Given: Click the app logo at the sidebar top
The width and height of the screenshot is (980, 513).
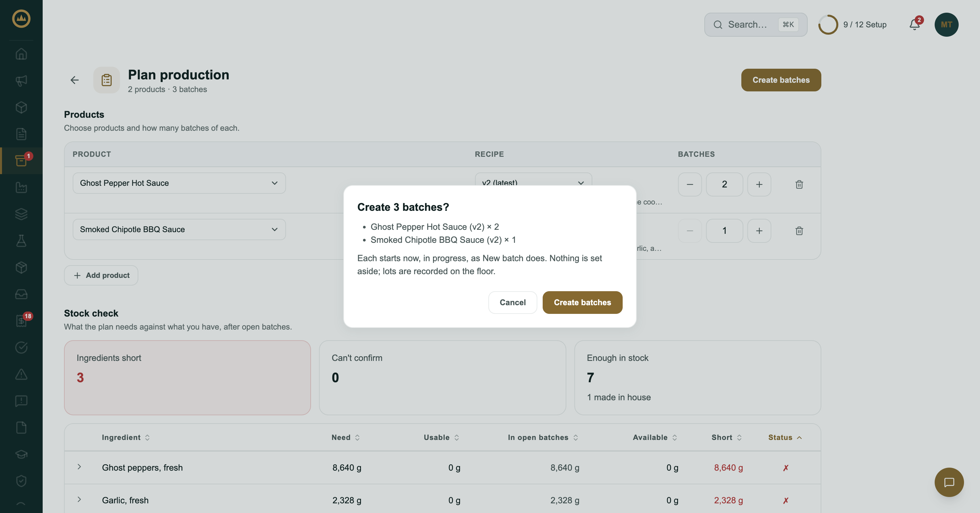Looking at the screenshot, I should click(x=21, y=19).
